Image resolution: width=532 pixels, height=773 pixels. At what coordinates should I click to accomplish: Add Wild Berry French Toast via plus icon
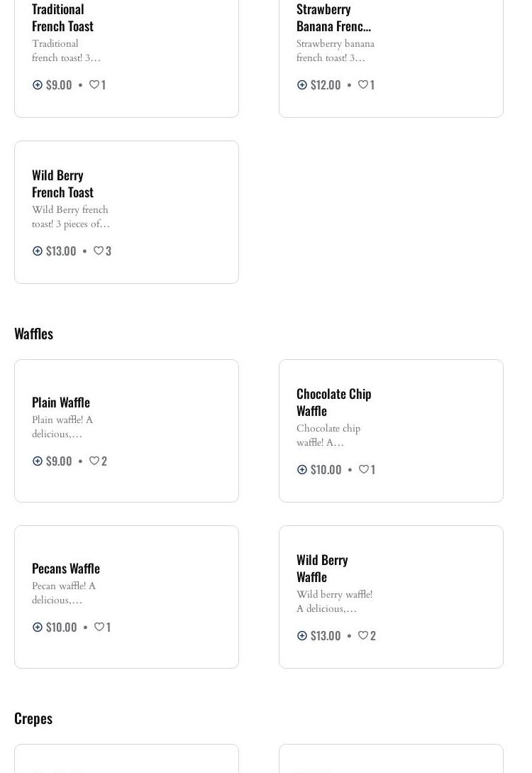(38, 251)
